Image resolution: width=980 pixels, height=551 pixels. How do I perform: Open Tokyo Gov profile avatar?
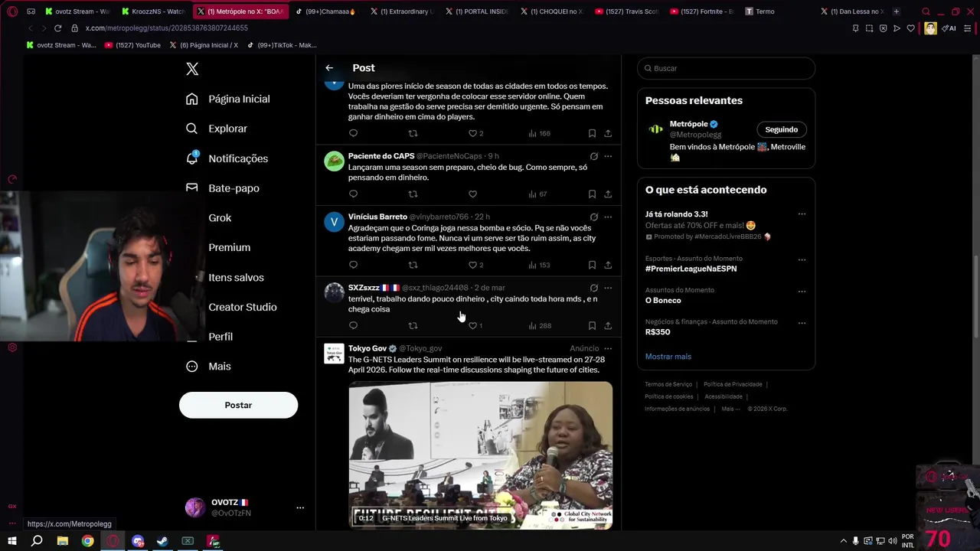click(334, 354)
